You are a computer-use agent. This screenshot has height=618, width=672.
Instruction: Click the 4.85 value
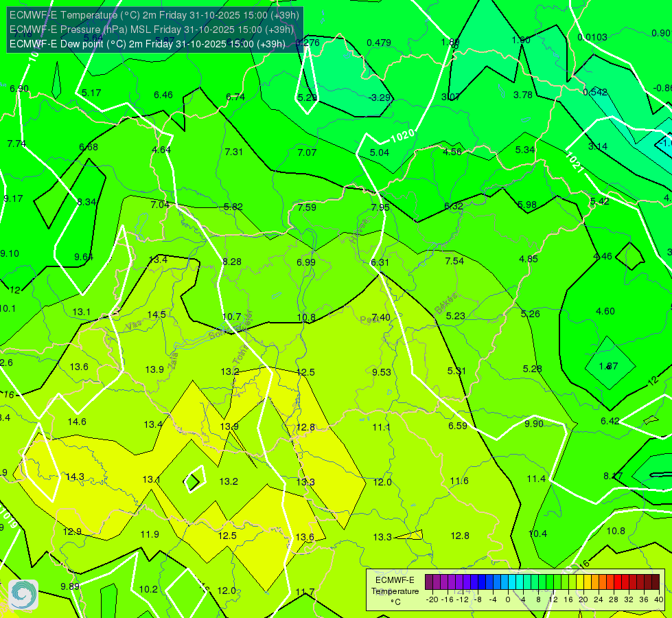point(529,259)
